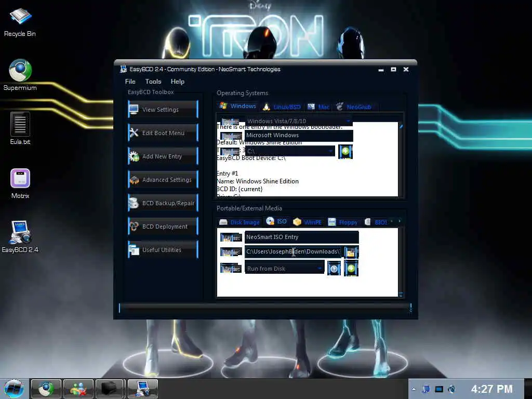
Task: Click the EasyBCD taskbar button
Action: pos(142,389)
